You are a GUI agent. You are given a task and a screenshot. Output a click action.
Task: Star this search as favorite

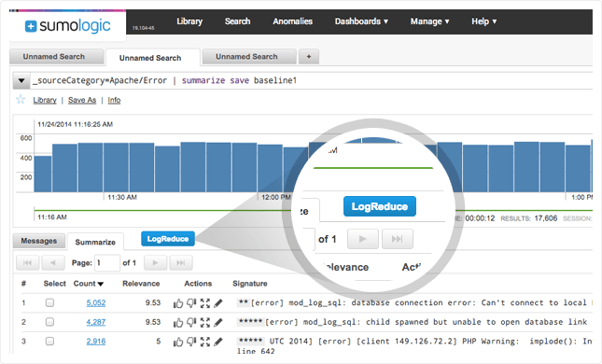[x=21, y=100]
